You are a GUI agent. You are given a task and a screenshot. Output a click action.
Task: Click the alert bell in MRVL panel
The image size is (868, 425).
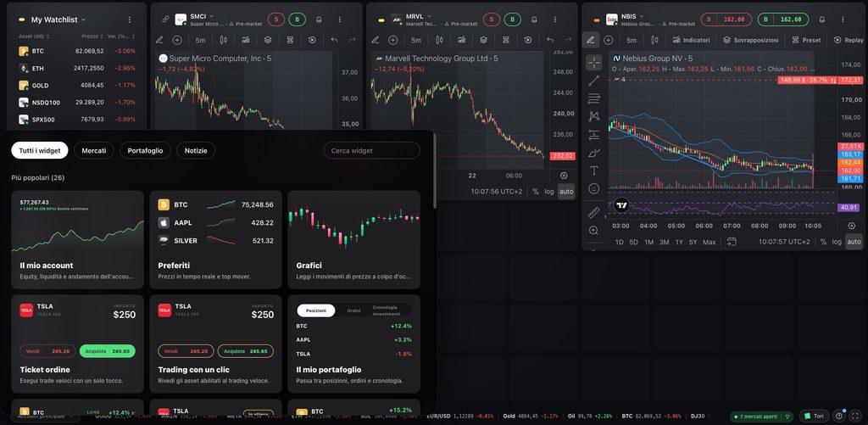[534, 20]
